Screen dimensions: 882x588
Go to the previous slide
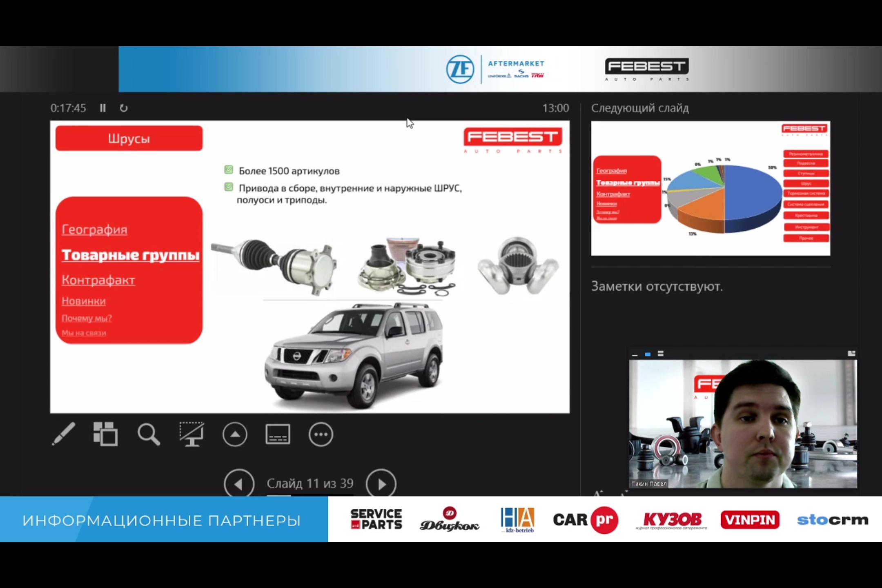point(239,484)
